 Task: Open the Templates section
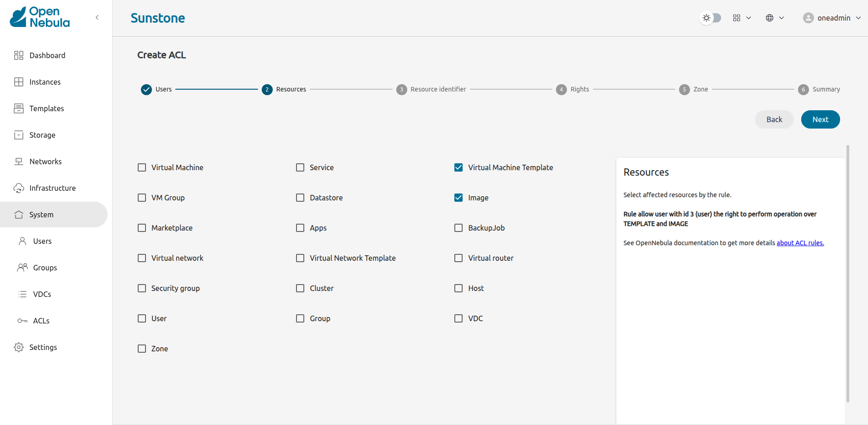click(x=47, y=108)
